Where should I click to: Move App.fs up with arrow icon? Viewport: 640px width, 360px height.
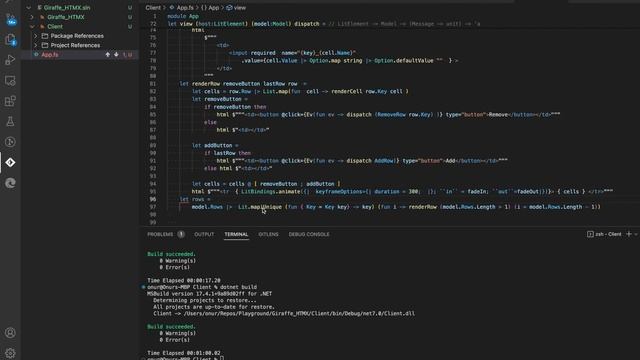pyautogui.click(x=108, y=54)
